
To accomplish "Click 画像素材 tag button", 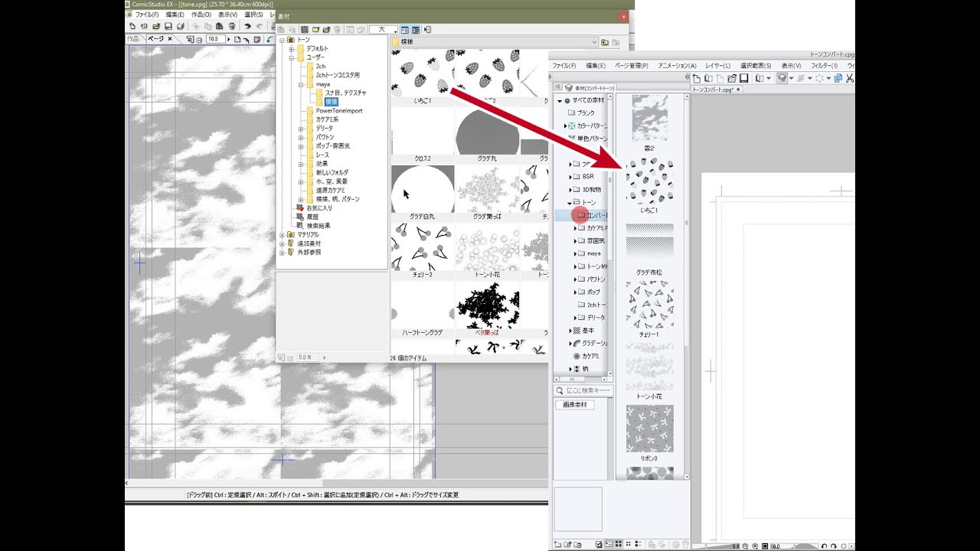I will point(574,405).
